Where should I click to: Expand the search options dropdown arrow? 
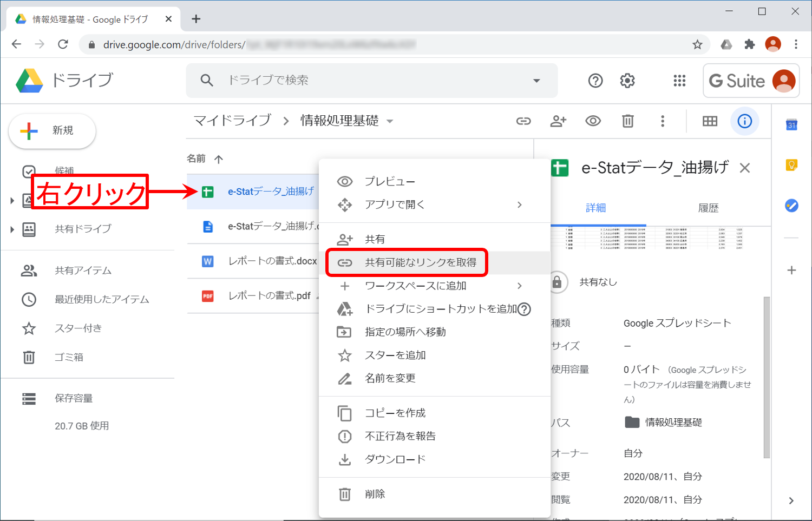tap(536, 81)
